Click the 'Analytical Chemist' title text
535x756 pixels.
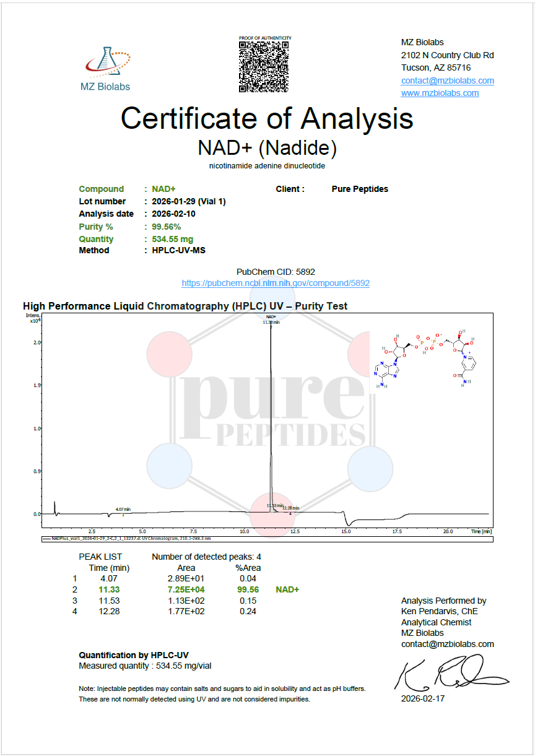click(436, 622)
